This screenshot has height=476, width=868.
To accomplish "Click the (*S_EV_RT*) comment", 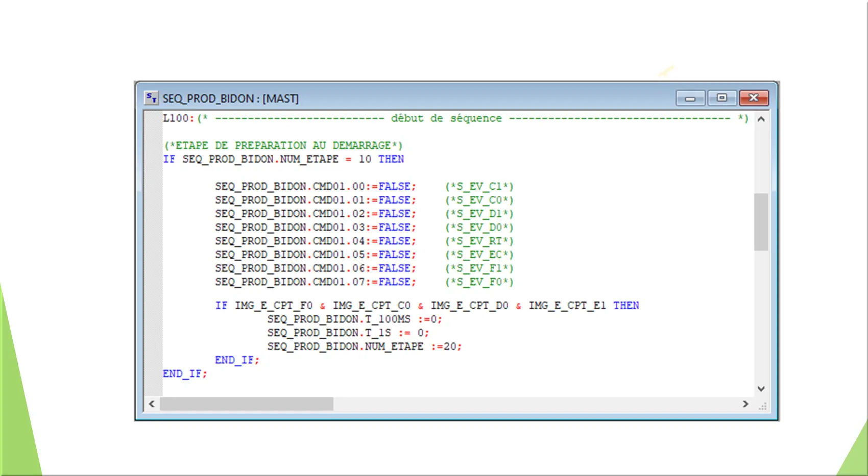I will click(479, 241).
